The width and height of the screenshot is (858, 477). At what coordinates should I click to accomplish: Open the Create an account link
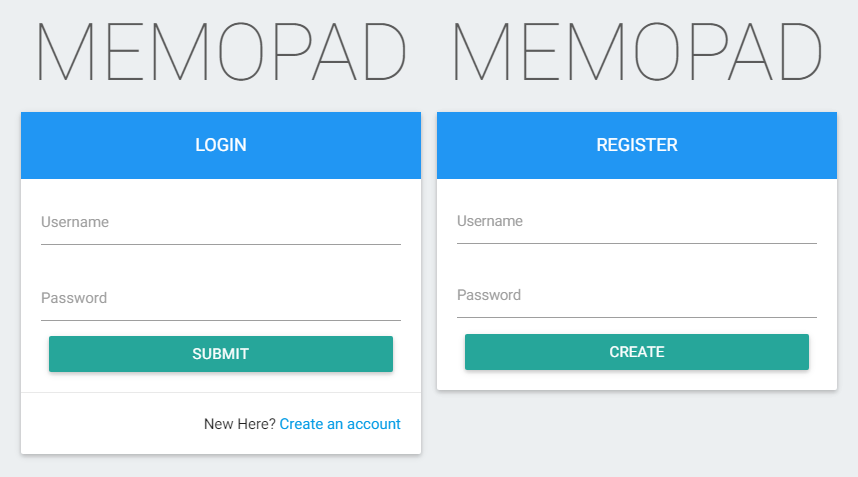click(x=340, y=424)
